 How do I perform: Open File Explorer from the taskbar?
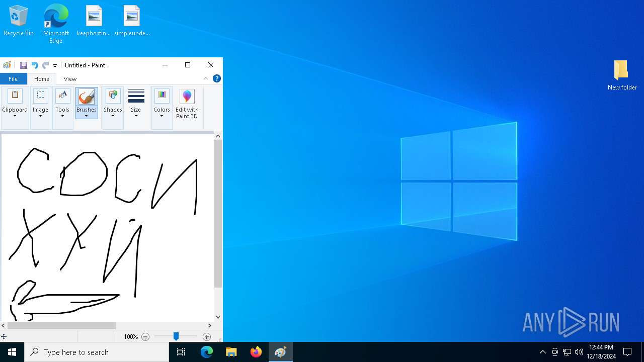coord(231,352)
